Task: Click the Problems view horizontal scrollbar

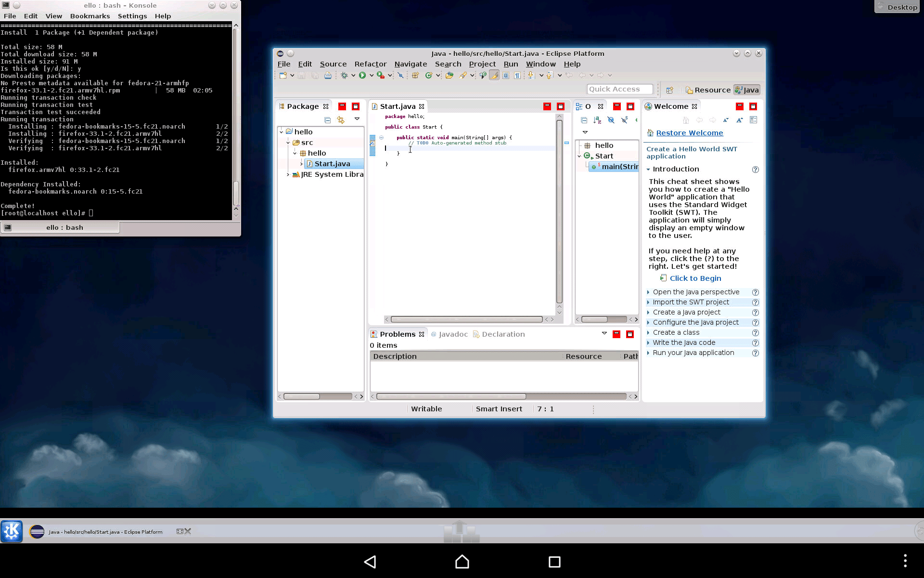Action: 451,396
